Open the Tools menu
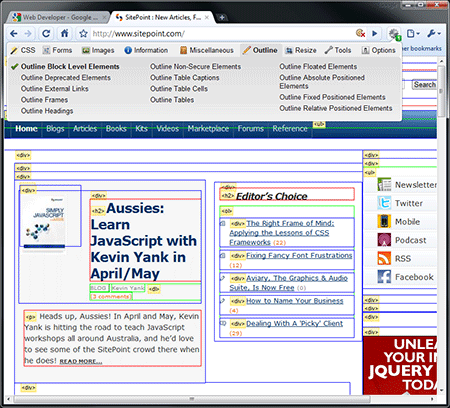This screenshot has width=450, height=408. pyautogui.click(x=338, y=50)
